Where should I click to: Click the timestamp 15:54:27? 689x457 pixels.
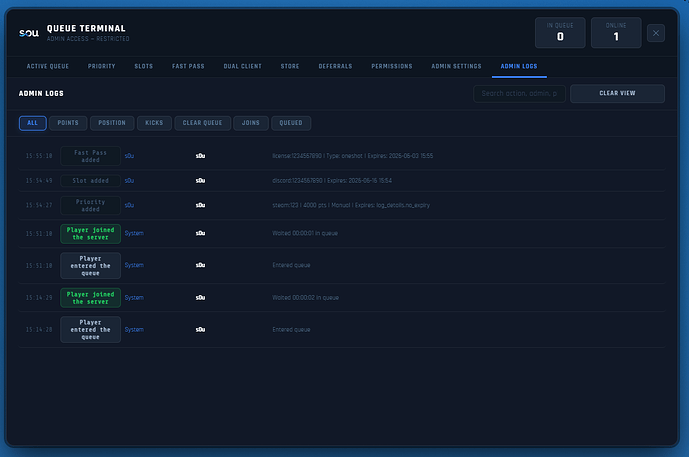(39, 205)
